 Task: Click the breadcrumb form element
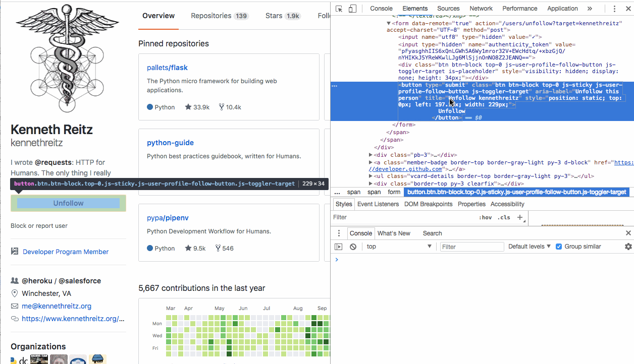394,192
